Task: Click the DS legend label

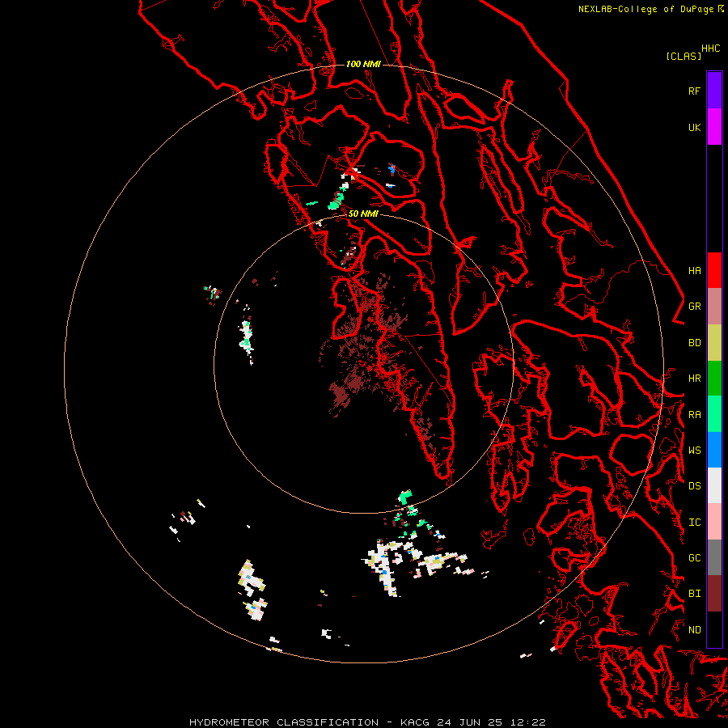Action: (694, 486)
